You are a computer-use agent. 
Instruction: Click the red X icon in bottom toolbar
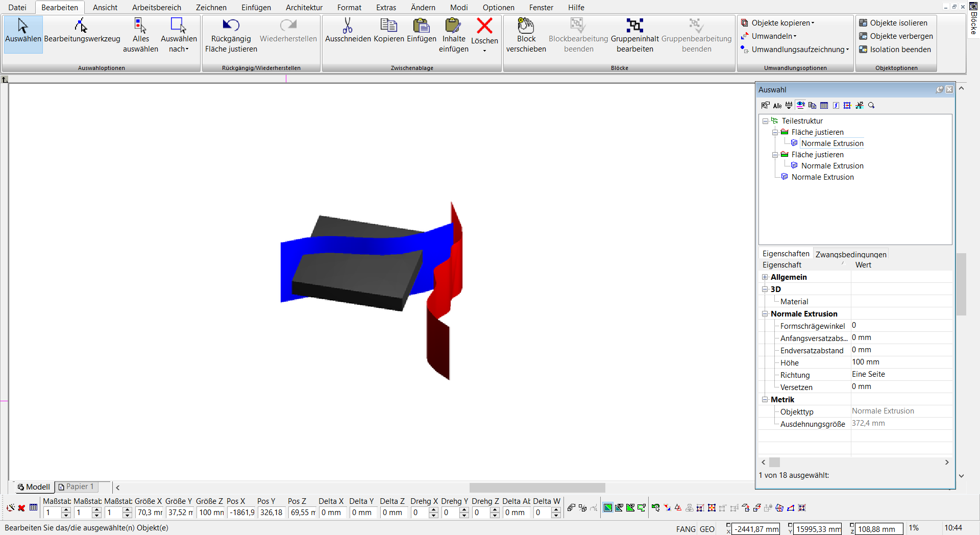click(21, 508)
